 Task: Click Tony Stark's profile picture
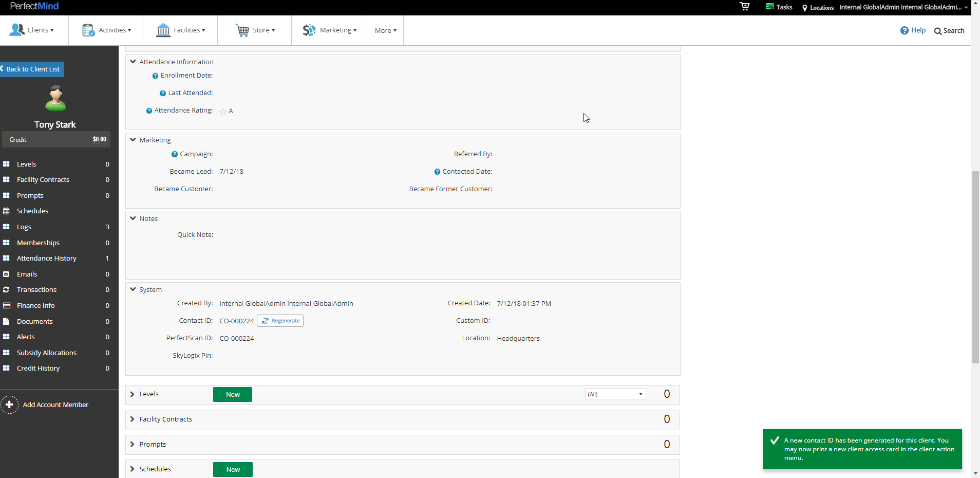[x=55, y=98]
